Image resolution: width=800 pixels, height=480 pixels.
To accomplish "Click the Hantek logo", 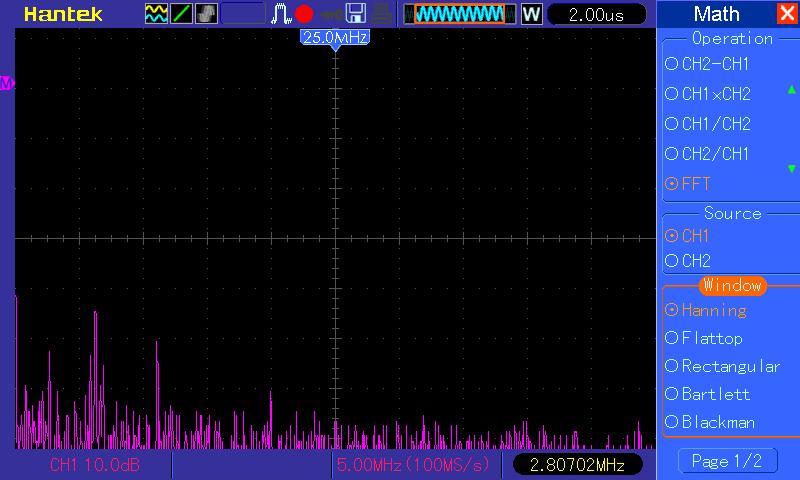I will click(x=63, y=14).
